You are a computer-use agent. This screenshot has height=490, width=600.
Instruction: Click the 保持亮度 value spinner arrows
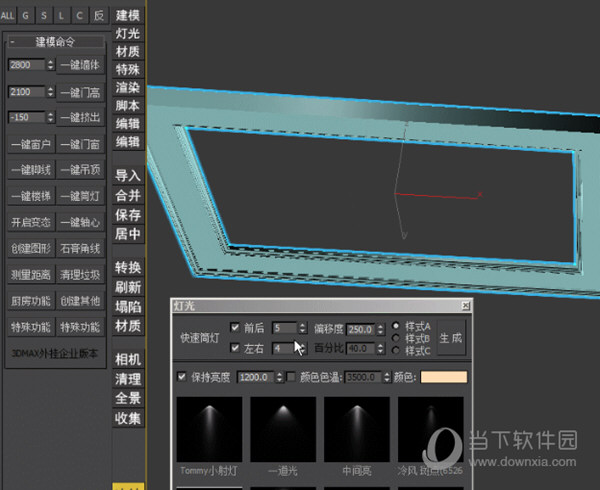278,377
